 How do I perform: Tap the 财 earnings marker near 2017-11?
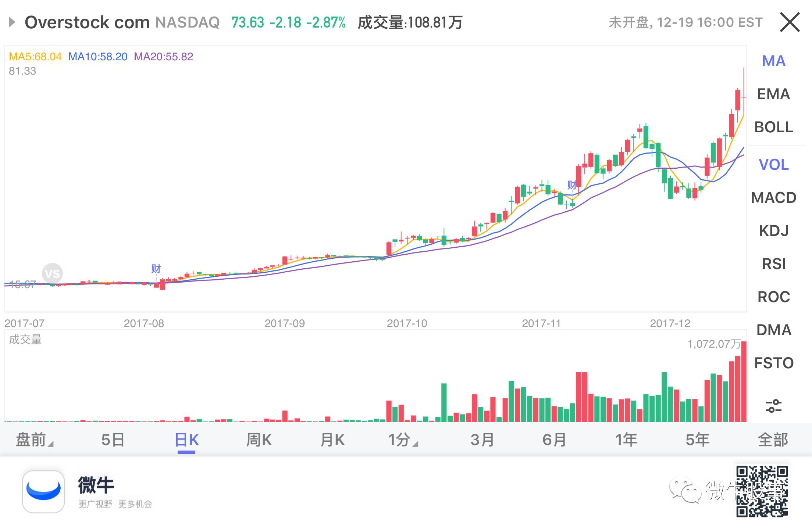[572, 185]
